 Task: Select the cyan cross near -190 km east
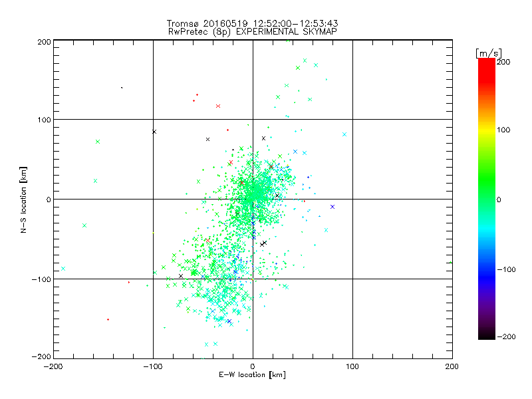tap(63, 269)
